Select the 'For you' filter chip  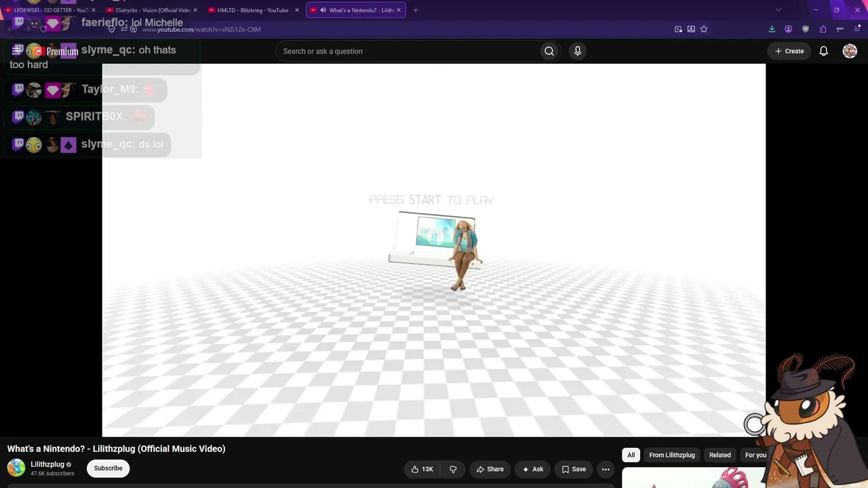[x=755, y=455]
